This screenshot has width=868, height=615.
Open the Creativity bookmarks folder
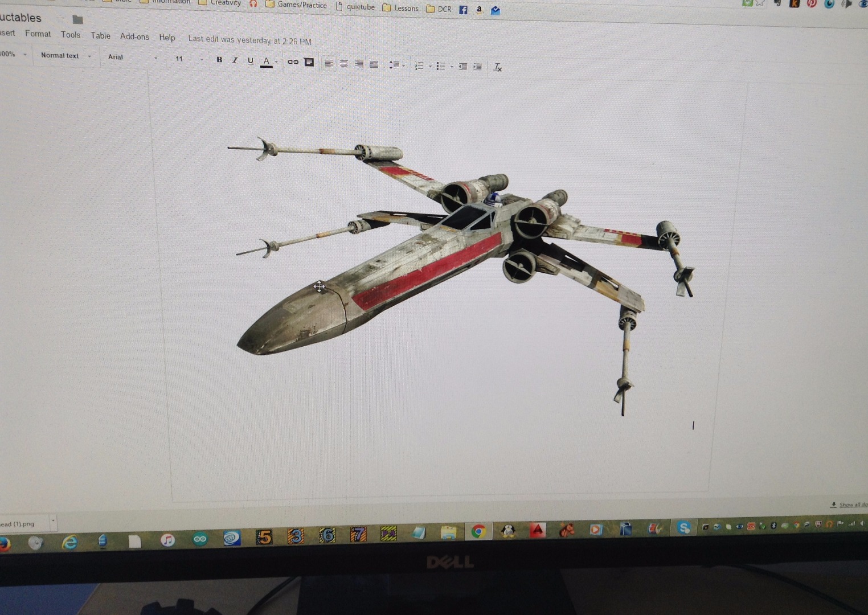(219, 3)
